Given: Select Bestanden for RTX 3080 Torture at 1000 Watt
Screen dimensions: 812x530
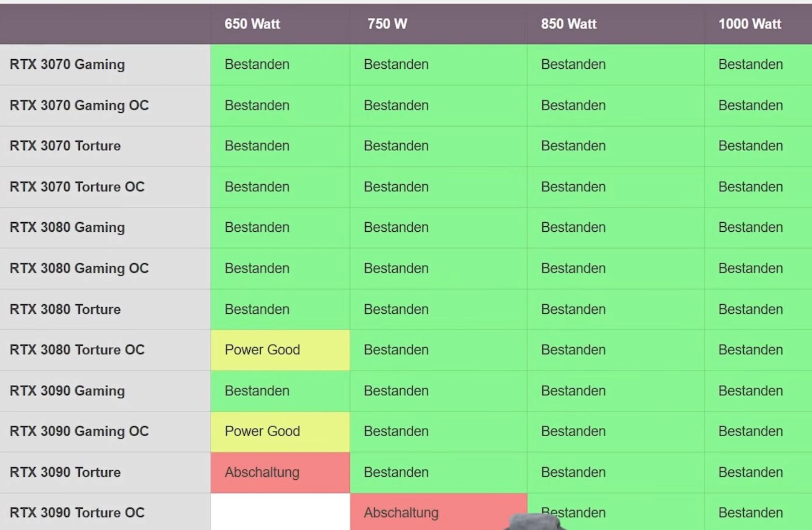Looking at the screenshot, I should tap(750, 309).
